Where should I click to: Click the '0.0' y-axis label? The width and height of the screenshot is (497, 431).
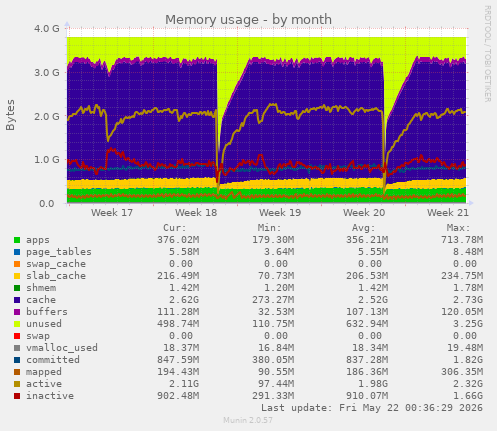click(x=47, y=203)
